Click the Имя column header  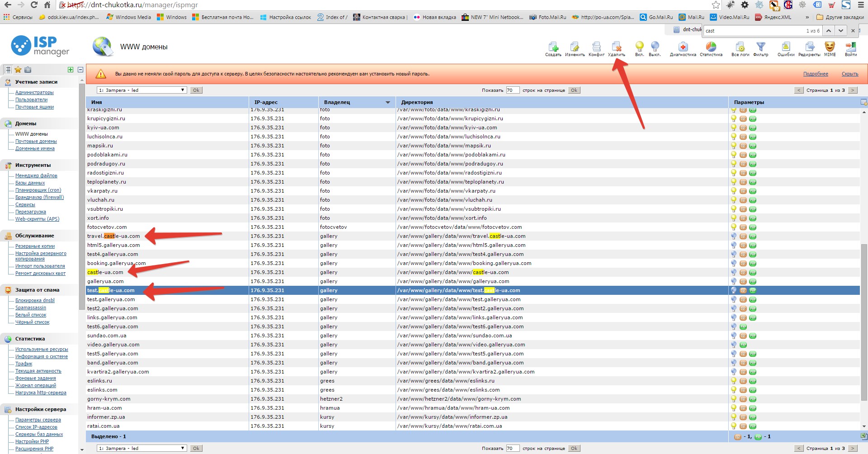(x=167, y=102)
